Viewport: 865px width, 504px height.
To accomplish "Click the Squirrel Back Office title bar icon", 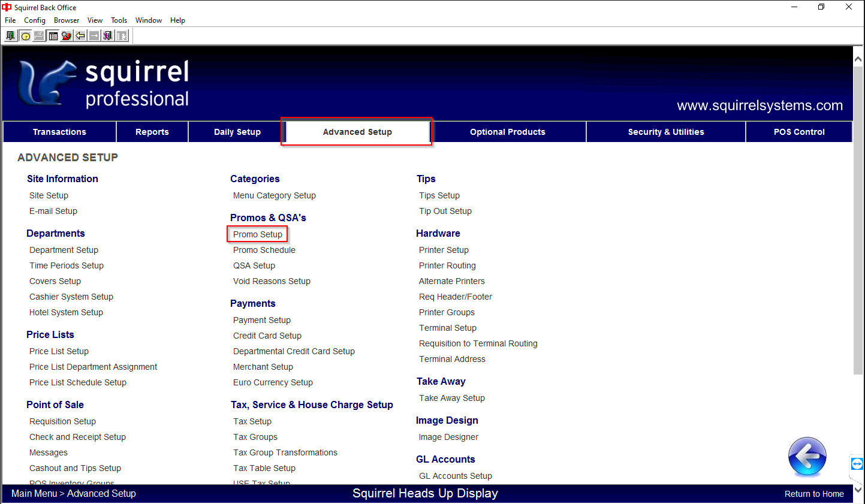I will (7, 7).
